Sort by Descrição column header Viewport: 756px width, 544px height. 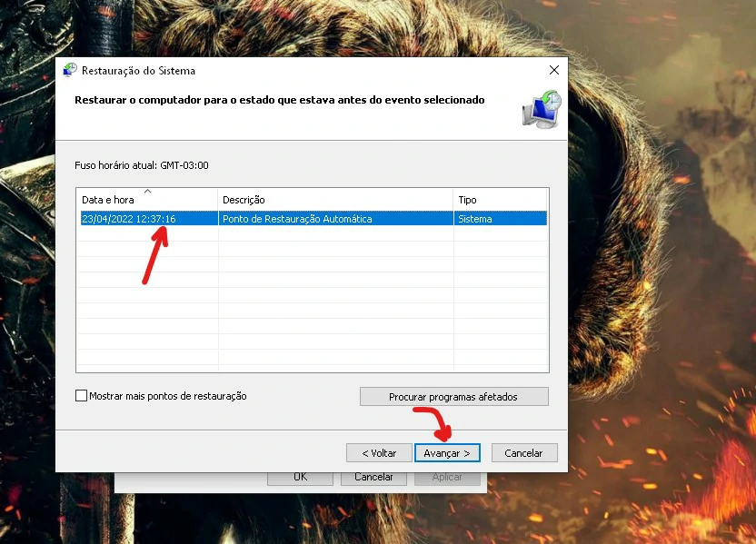point(335,200)
